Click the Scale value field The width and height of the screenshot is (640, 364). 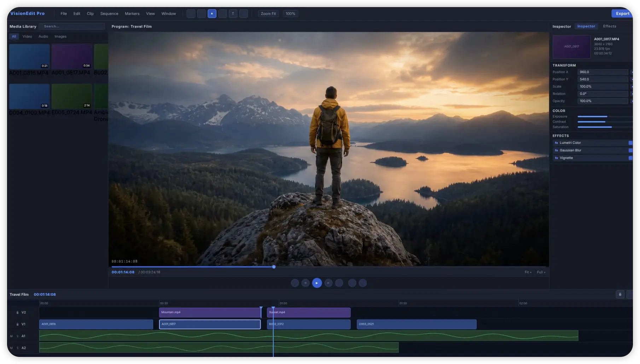click(x=603, y=87)
